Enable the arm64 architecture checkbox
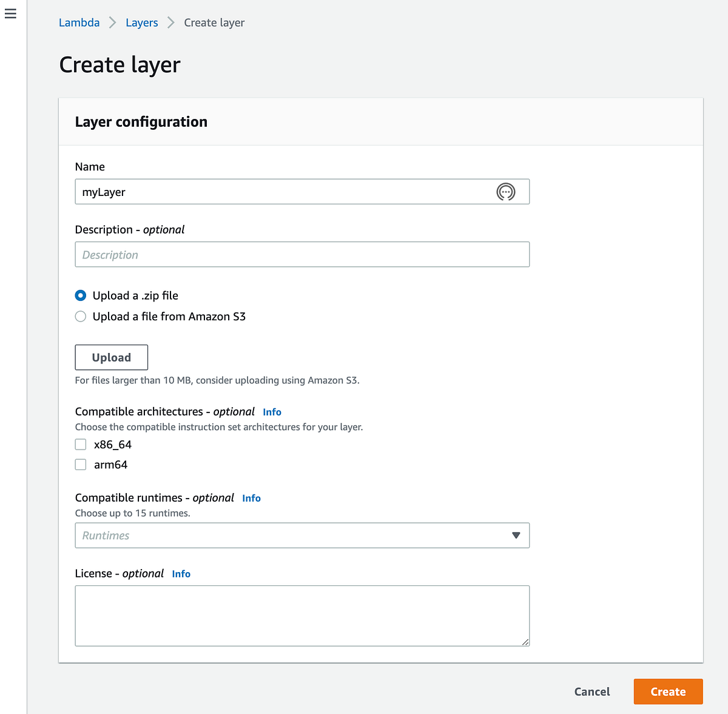 [x=80, y=464]
